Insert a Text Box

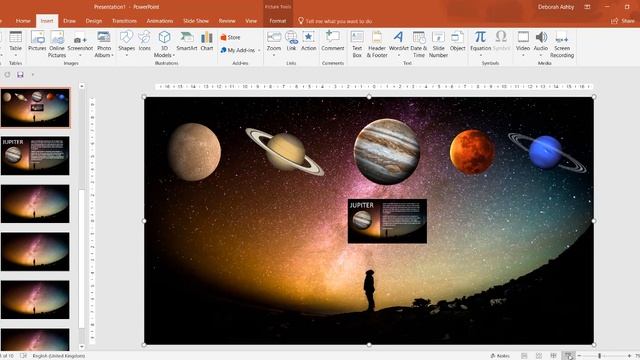pyautogui.click(x=357, y=44)
